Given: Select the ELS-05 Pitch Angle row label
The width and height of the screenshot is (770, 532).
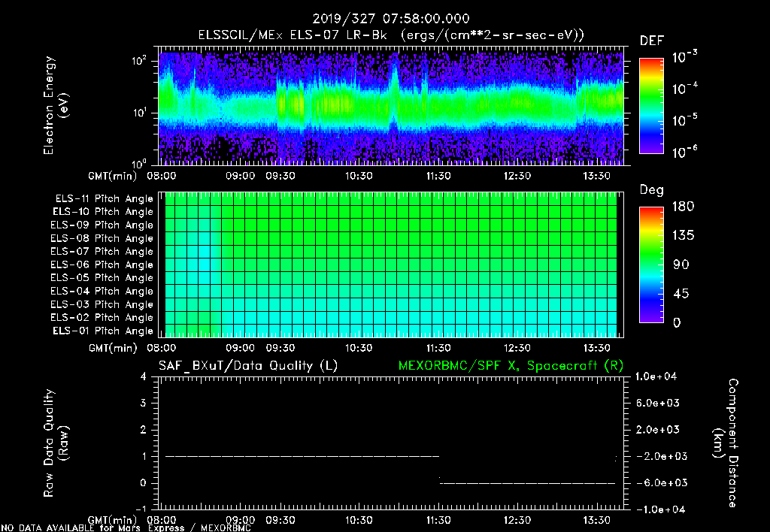Looking at the screenshot, I should (102, 278).
